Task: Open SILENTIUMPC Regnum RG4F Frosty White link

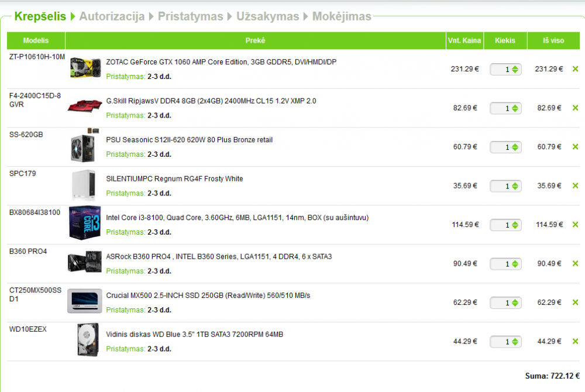Action: pos(174,178)
